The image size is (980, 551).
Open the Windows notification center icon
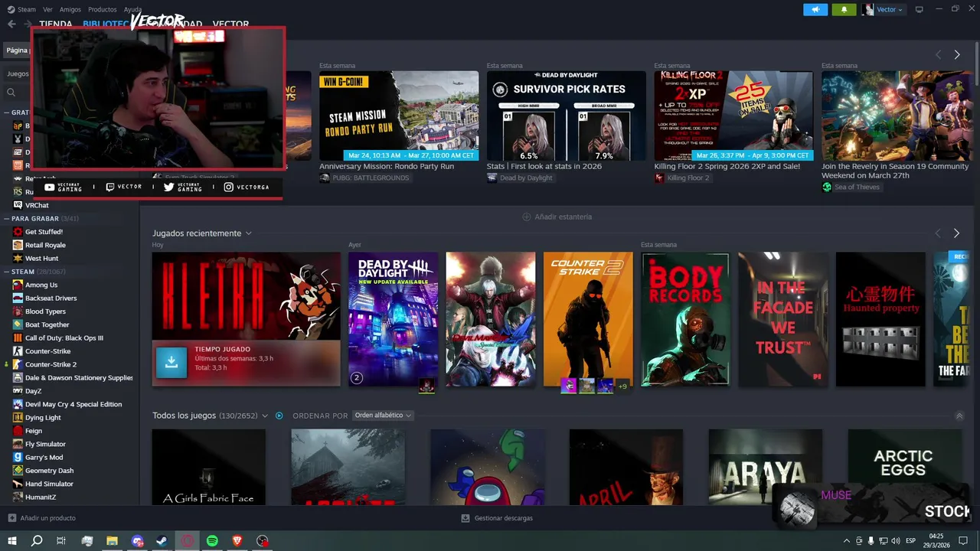click(963, 541)
